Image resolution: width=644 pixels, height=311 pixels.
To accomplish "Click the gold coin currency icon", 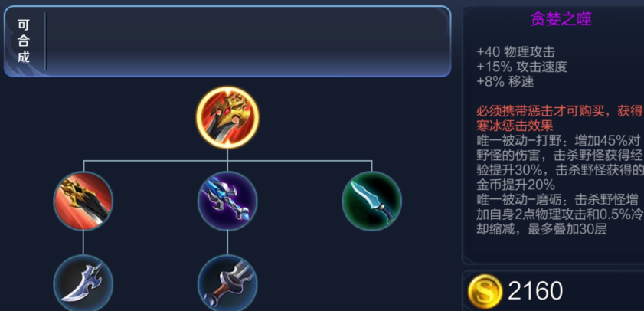I will click(x=485, y=291).
